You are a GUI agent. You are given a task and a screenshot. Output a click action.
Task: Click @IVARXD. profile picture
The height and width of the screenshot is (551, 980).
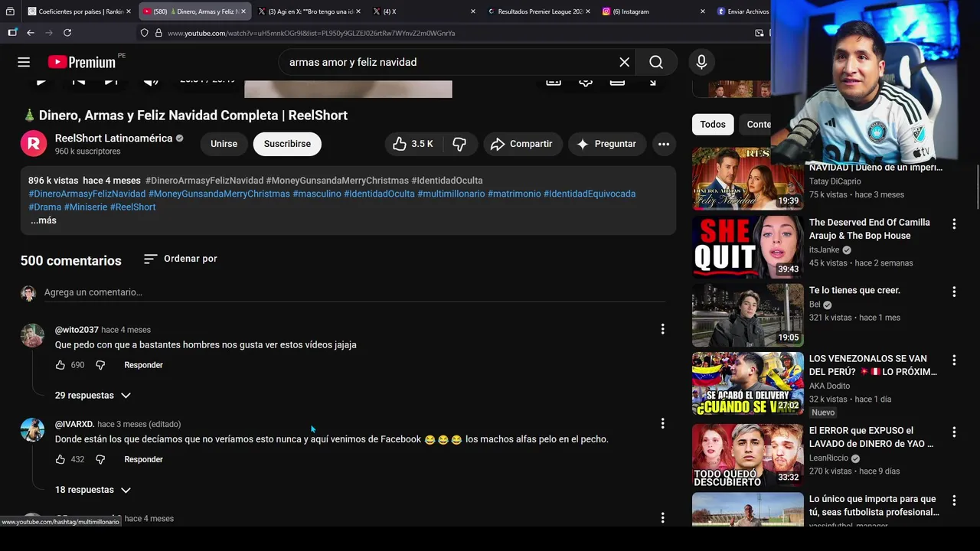pos(32,429)
